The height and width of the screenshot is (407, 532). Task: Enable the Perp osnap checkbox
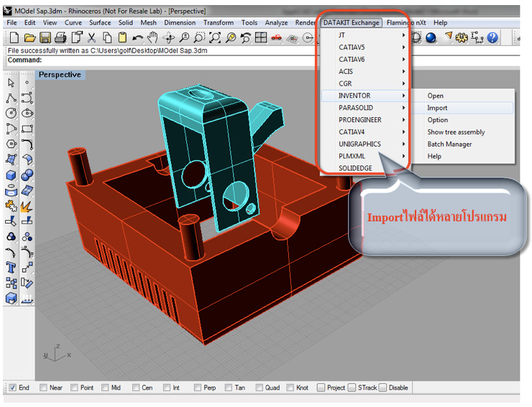[x=198, y=388]
